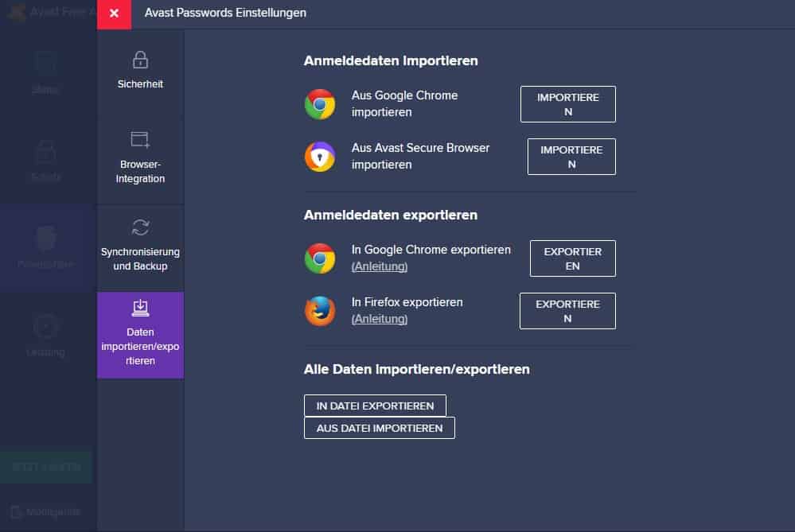Click the 'Anmeldedaten exportieren' heading

point(391,216)
